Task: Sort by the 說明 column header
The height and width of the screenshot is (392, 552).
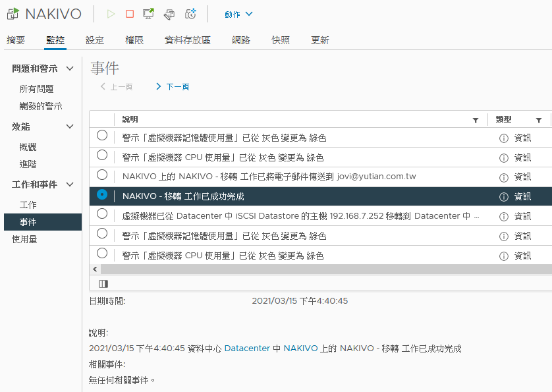Action: pos(130,119)
